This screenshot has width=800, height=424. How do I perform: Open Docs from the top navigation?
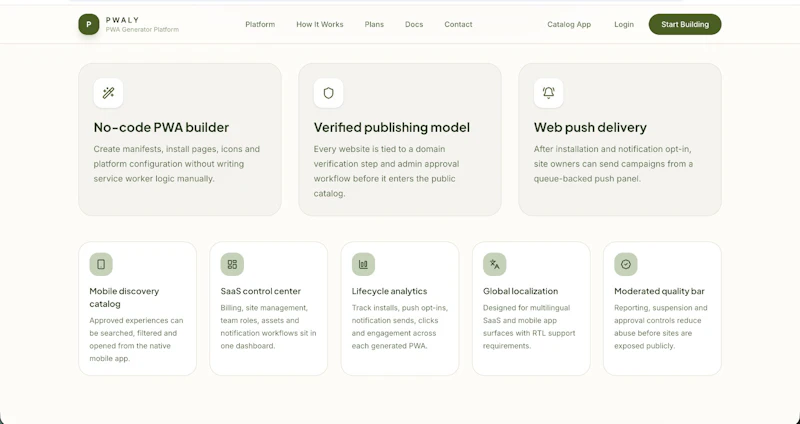click(414, 24)
